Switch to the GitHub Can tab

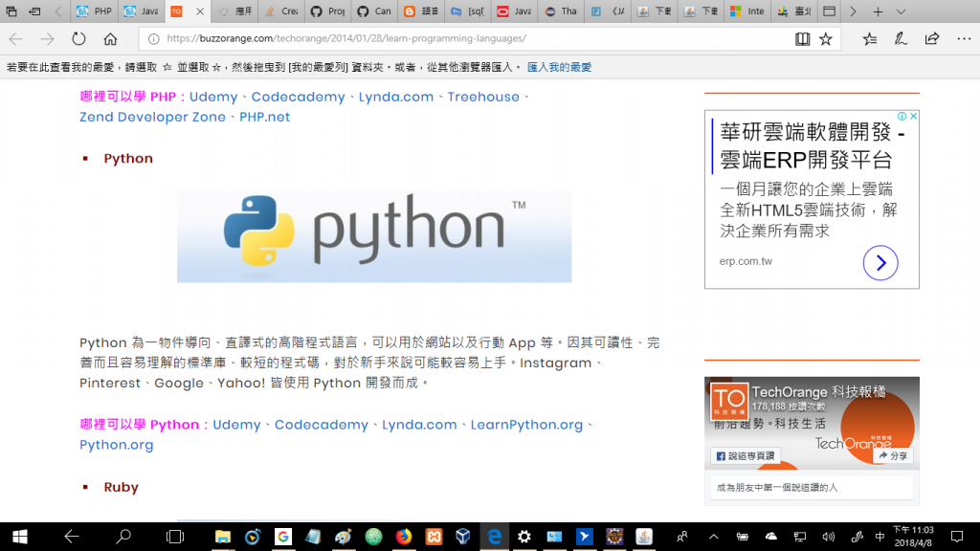point(374,11)
